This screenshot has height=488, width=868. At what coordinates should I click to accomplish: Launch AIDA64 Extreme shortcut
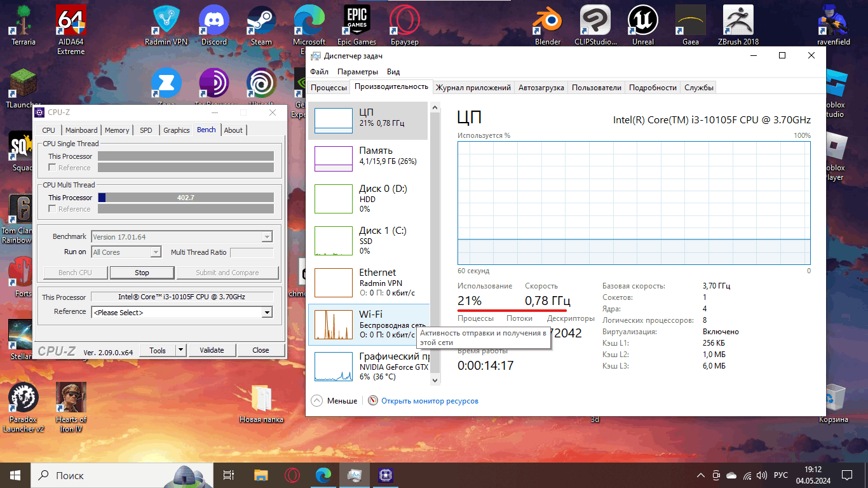pyautogui.click(x=71, y=30)
